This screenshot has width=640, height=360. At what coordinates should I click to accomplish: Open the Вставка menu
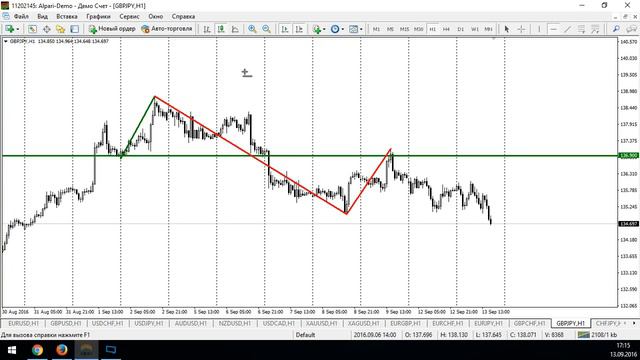[67, 17]
